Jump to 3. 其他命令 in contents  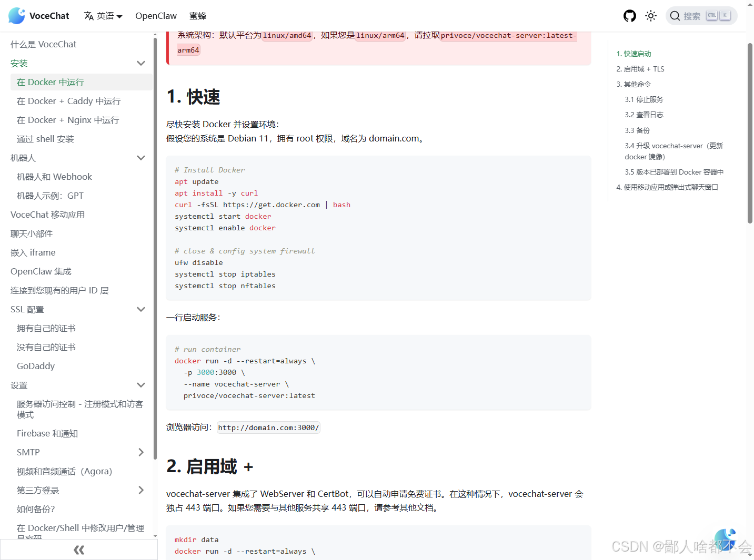pos(634,84)
